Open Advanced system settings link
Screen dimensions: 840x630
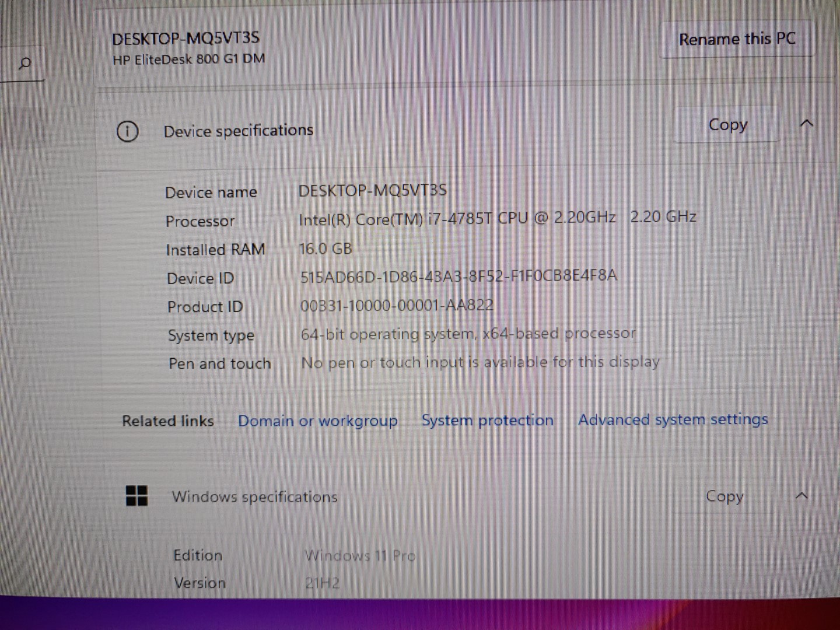point(673,419)
